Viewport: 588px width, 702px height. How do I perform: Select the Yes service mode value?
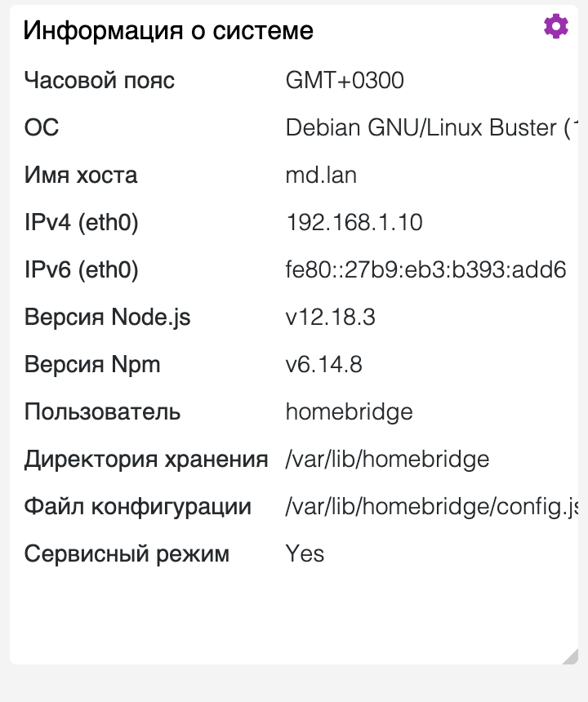(x=304, y=553)
